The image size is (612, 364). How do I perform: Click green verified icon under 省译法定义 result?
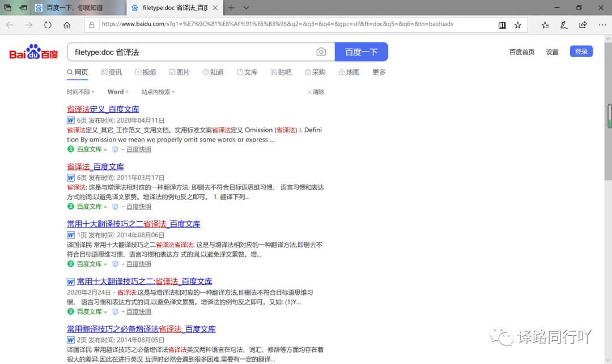click(71, 149)
